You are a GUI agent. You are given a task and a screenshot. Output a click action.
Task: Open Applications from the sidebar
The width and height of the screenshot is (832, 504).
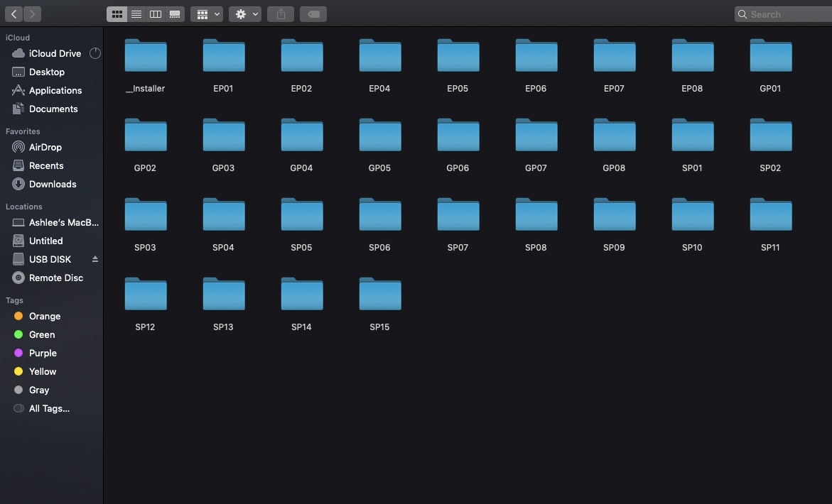55,90
